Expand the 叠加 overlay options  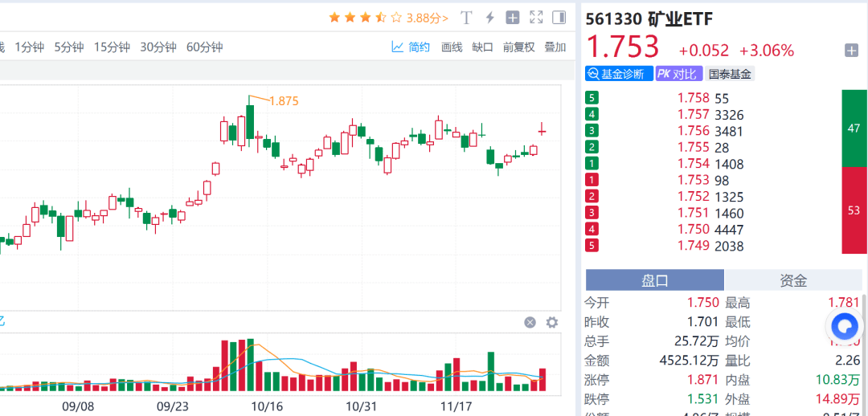coord(555,47)
